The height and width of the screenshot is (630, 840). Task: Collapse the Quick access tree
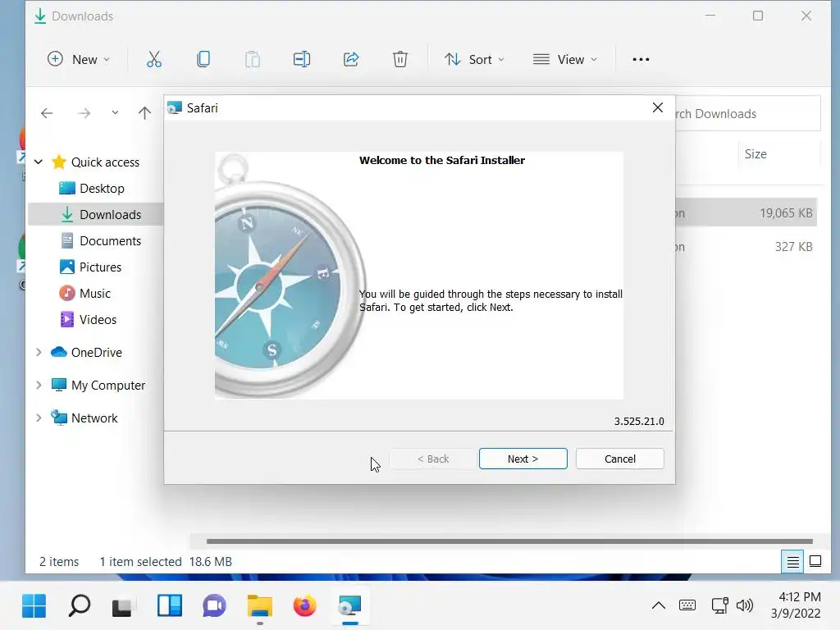(39, 162)
